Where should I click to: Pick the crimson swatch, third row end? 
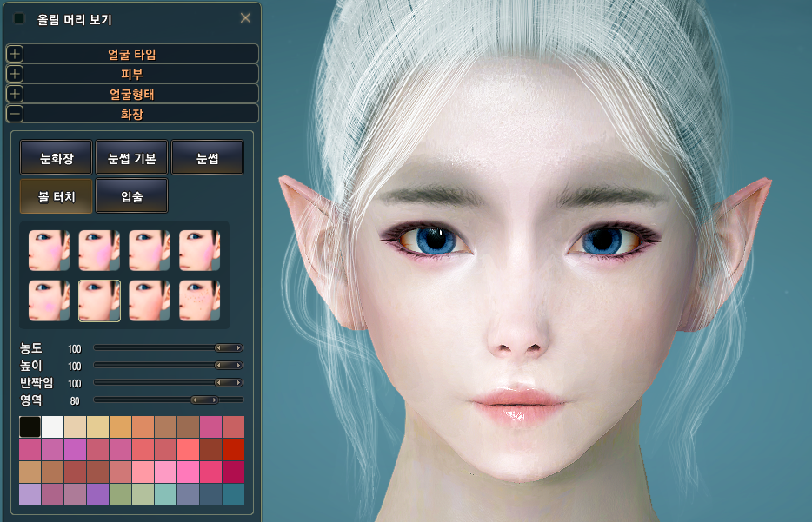click(233, 472)
